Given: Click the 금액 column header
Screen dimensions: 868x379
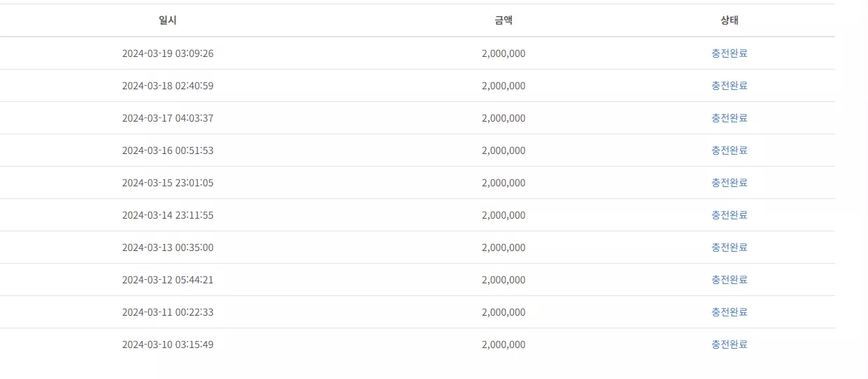Looking at the screenshot, I should pos(504,20).
